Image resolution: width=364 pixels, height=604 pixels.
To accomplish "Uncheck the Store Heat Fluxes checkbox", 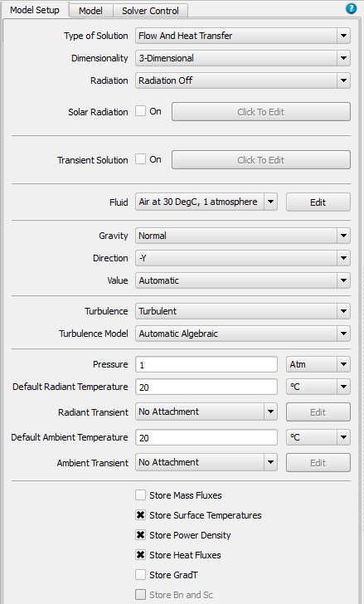I will 141,555.
